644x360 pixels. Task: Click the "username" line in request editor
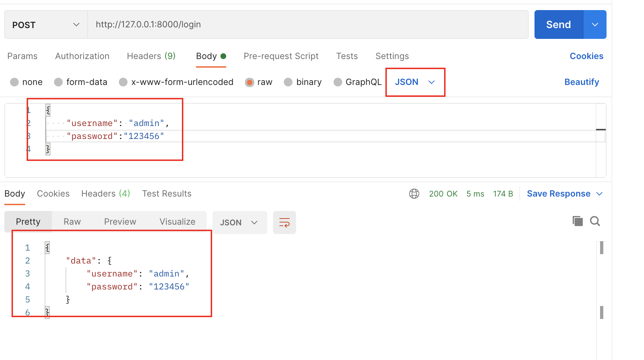coord(118,123)
